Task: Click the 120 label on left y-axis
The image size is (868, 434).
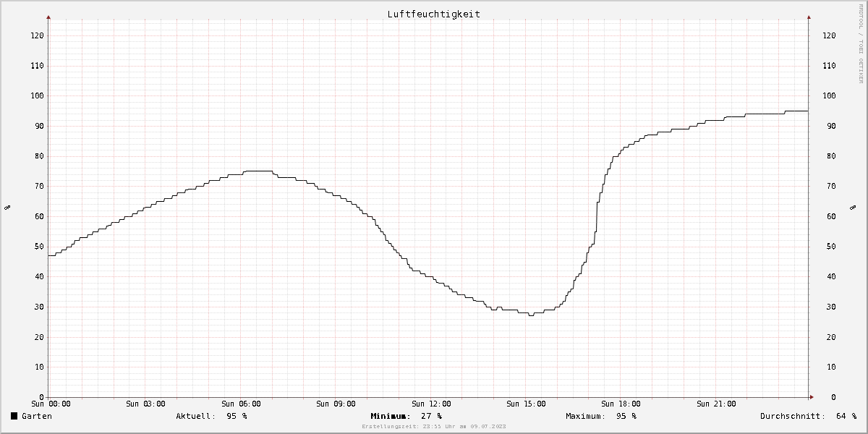Action: pos(36,35)
